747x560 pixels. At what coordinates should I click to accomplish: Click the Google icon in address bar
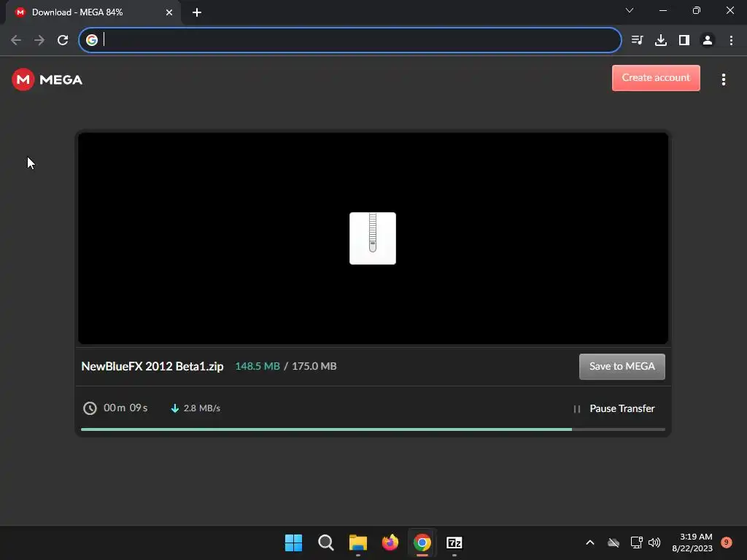point(91,40)
